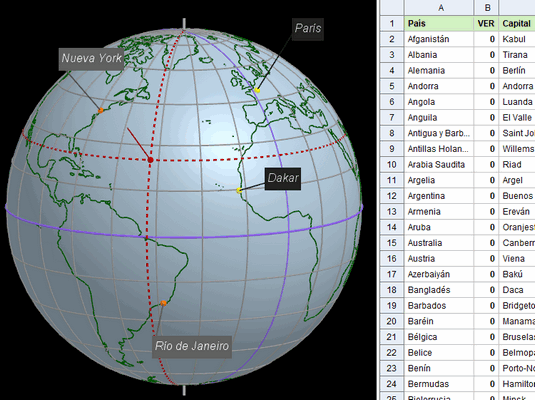Select the yellow París point marker
This screenshot has width=535, height=400.
257,90
